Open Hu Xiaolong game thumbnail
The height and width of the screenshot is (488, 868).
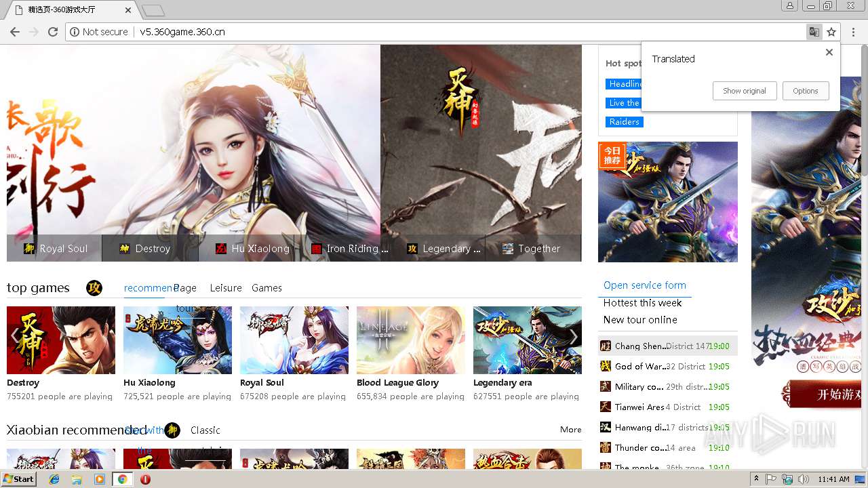pyautogui.click(x=178, y=340)
